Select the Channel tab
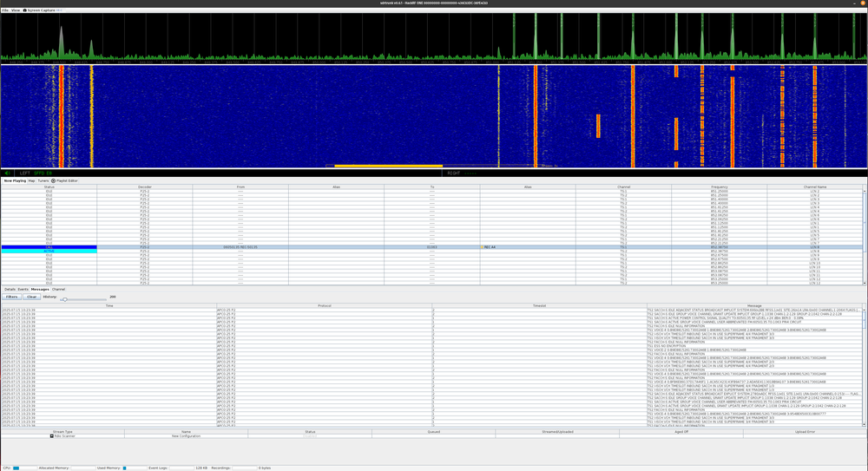The width and height of the screenshot is (868, 471). pos(58,289)
